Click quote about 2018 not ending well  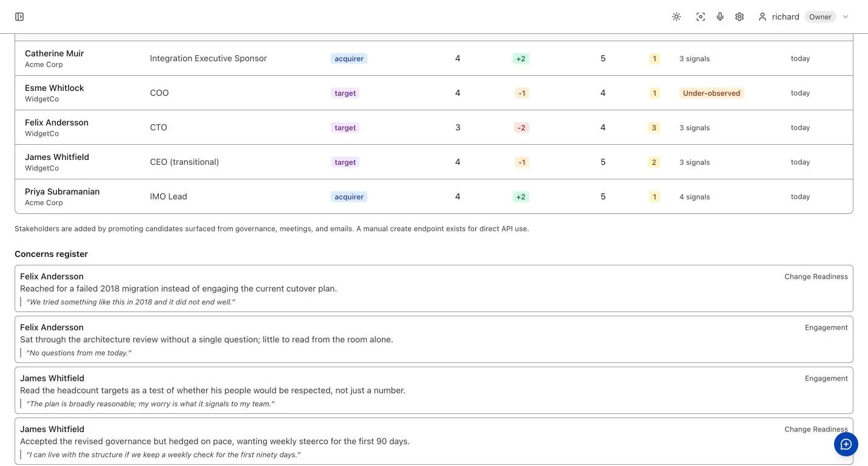click(131, 302)
